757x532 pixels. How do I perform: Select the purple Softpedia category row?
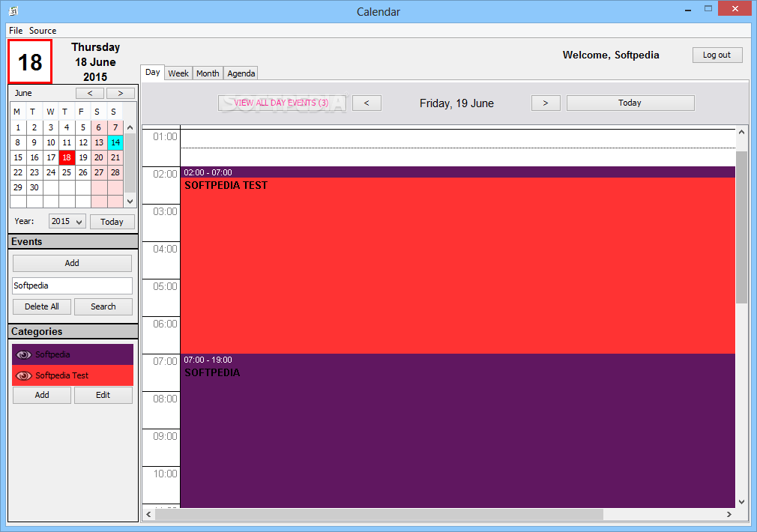pyautogui.click(x=73, y=354)
